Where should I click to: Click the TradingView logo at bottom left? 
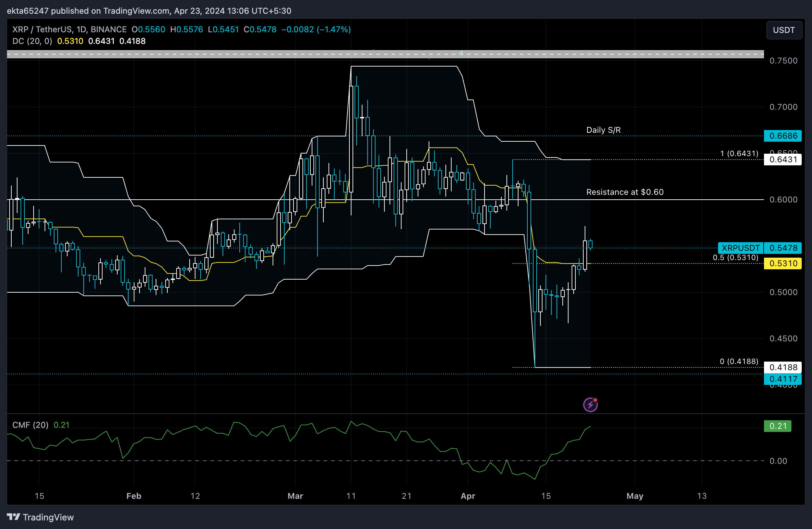40,517
